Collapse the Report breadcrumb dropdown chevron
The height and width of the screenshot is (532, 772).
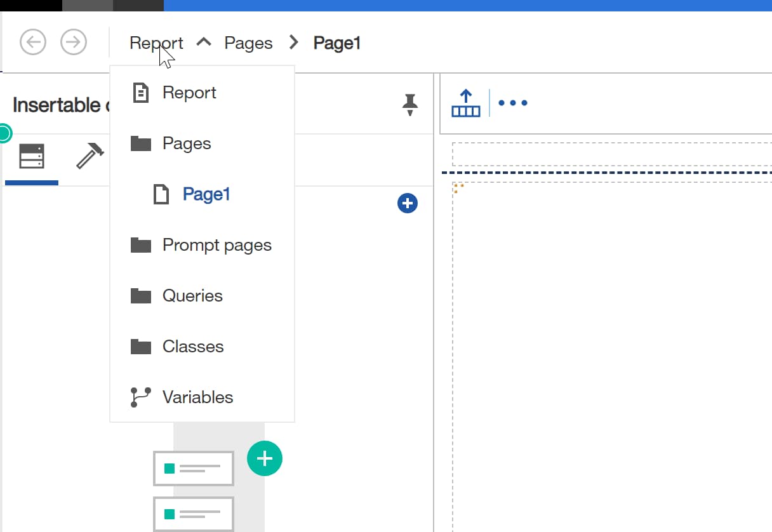tap(204, 41)
